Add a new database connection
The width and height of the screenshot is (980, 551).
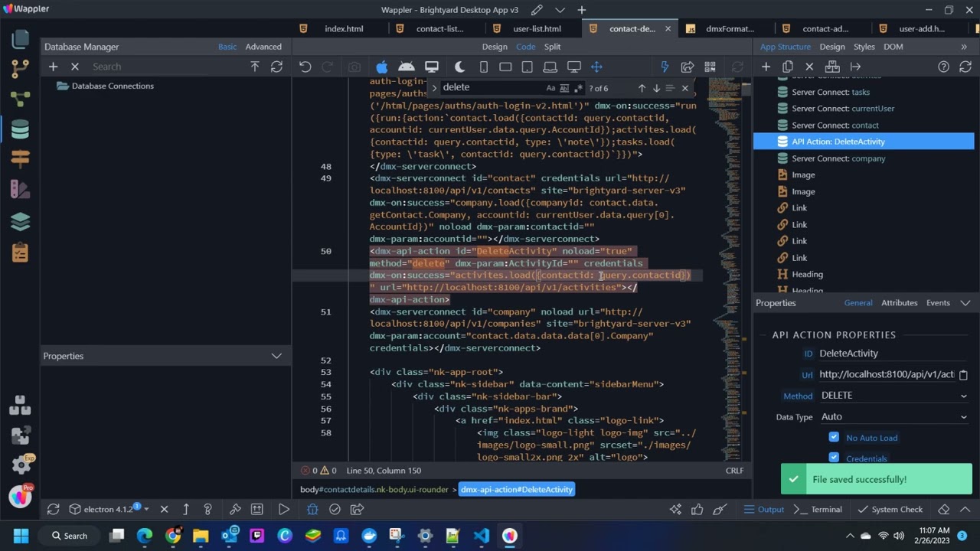[53, 67]
